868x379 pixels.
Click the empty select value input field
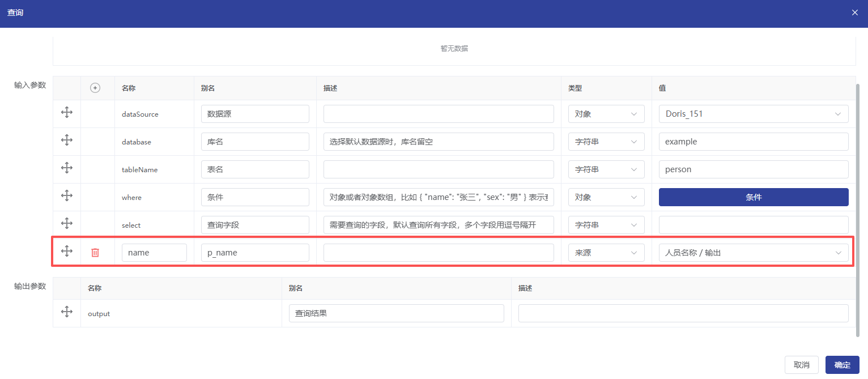(753, 225)
